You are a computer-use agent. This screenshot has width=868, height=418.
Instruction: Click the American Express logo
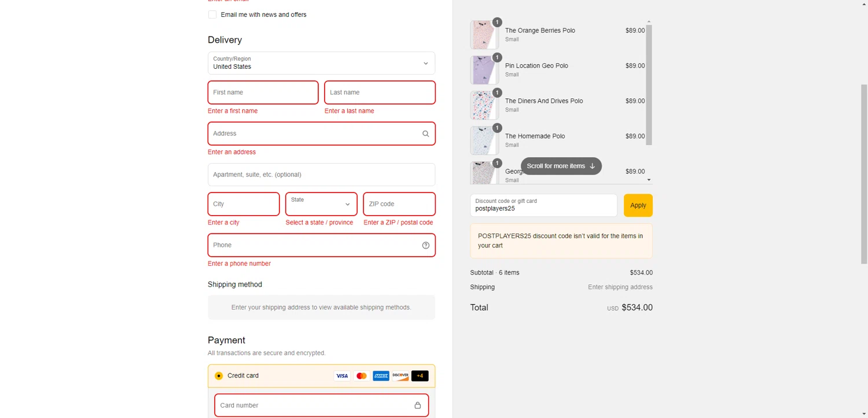coord(381,376)
